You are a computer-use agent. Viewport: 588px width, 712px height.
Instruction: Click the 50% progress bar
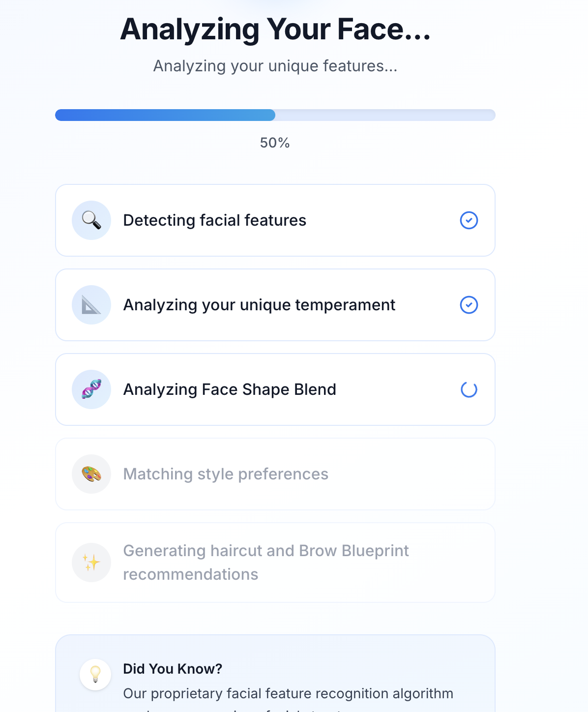275,115
